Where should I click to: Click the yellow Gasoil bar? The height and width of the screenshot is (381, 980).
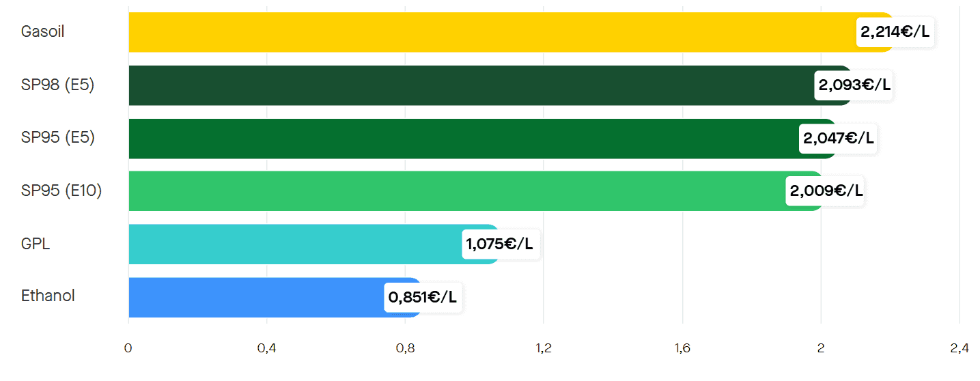492,32
